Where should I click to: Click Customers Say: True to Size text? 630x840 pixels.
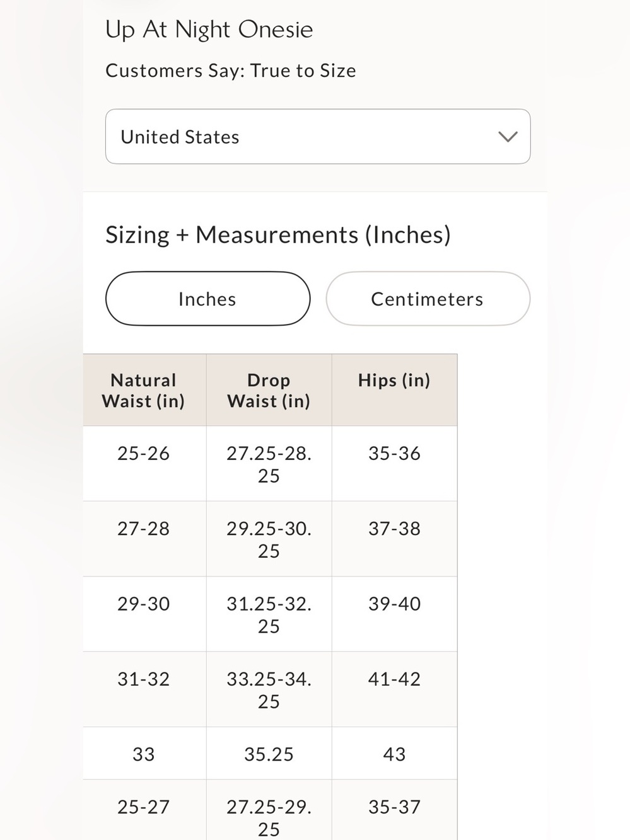(x=231, y=71)
